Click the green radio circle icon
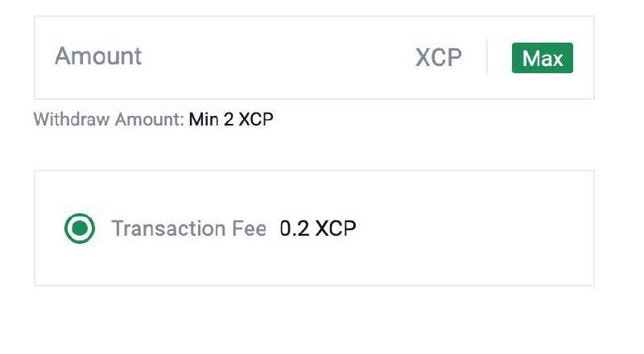 [x=80, y=228]
